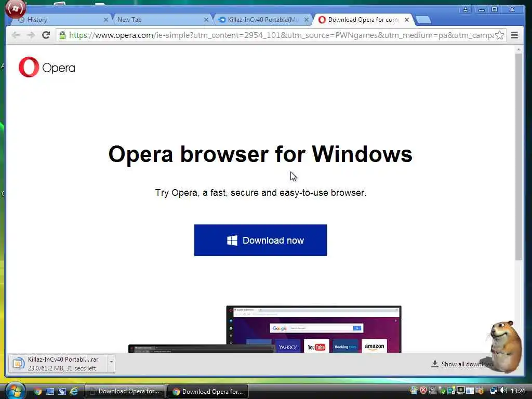Bookmark this page with the star icon
The height and width of the screenshot is (399, 532).
[x=499, y=35]
